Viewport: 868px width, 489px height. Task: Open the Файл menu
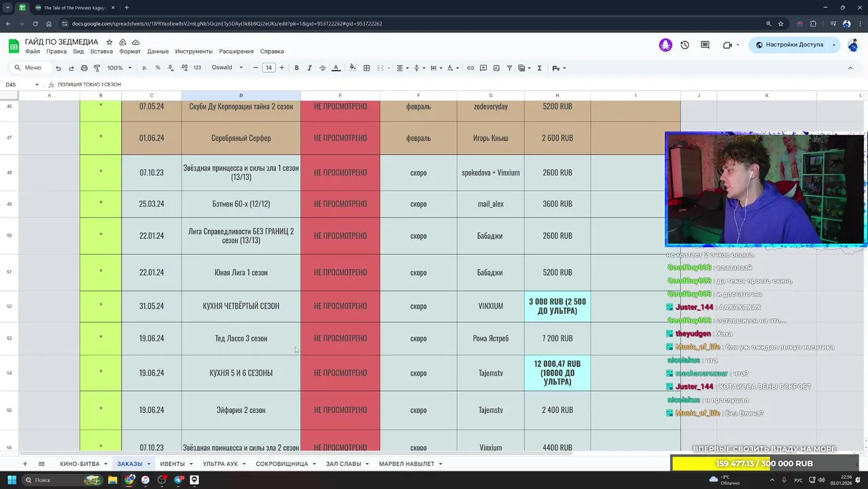click(x=33, y=52)
